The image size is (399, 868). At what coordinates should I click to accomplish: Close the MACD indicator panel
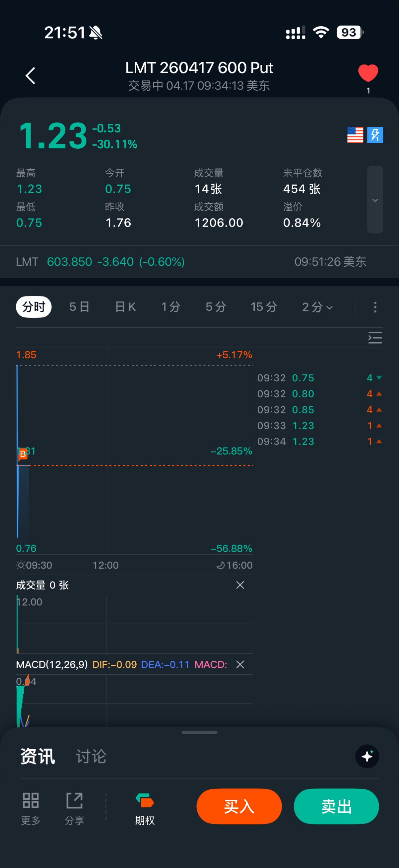pyautogui.click(x=240, y=664)
